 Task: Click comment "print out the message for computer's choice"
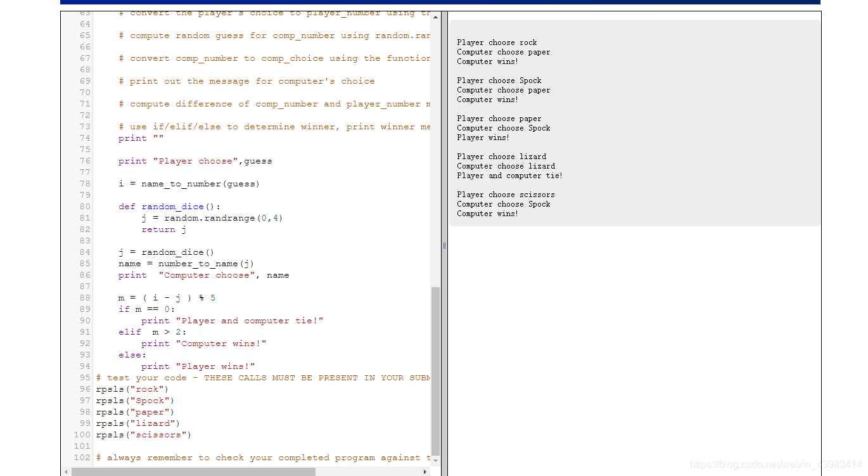tap(246, 81)
